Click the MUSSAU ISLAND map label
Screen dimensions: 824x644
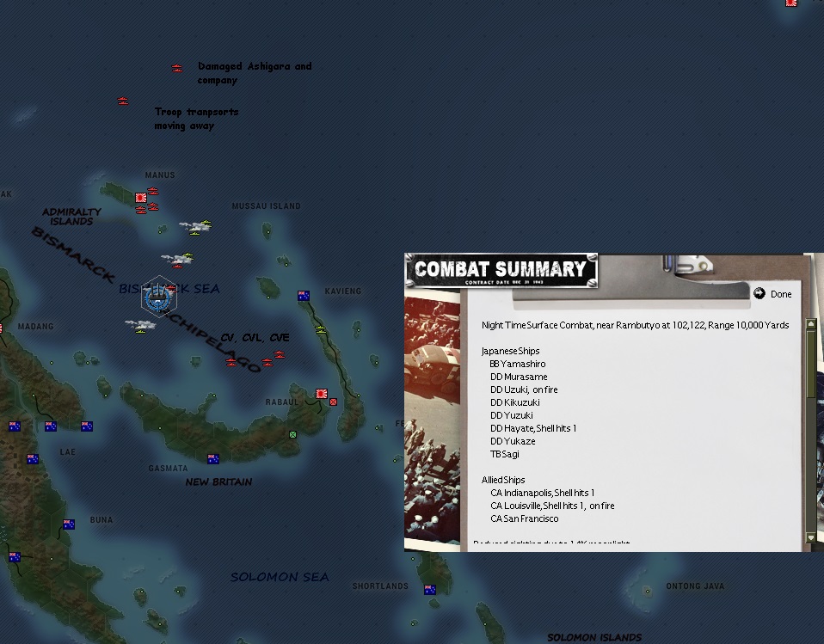tap(267, 205)
